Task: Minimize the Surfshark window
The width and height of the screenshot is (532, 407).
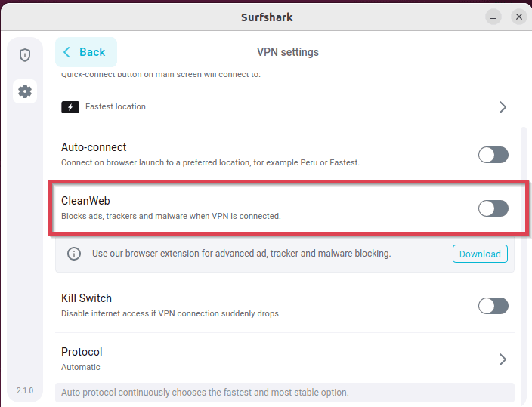Action: click(493, 16)
